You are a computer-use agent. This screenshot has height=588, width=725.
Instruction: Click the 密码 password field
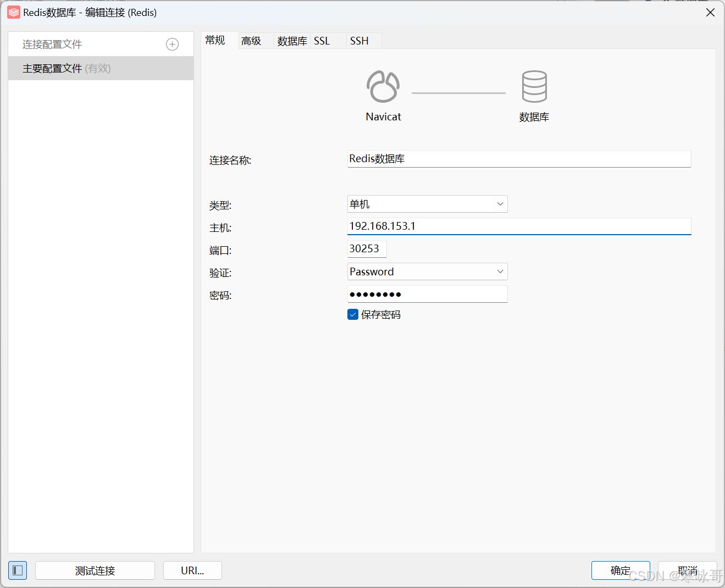click(x=428, y=294)
